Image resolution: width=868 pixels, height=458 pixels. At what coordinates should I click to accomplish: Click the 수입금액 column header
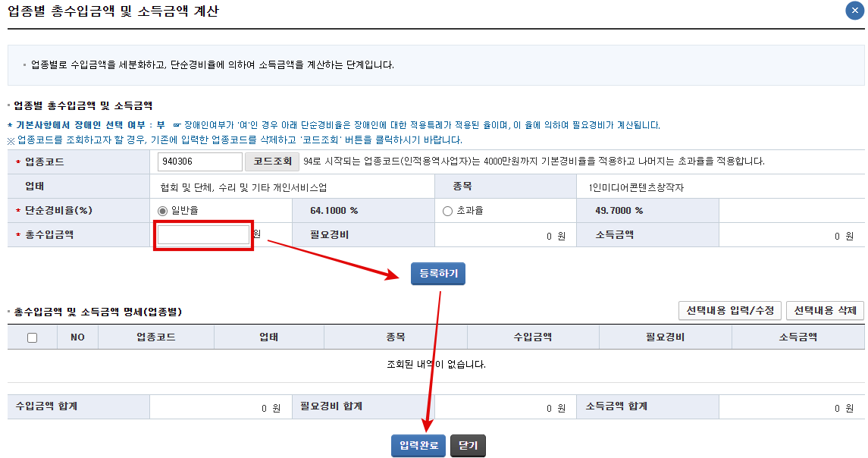click(x=533, y=337)
